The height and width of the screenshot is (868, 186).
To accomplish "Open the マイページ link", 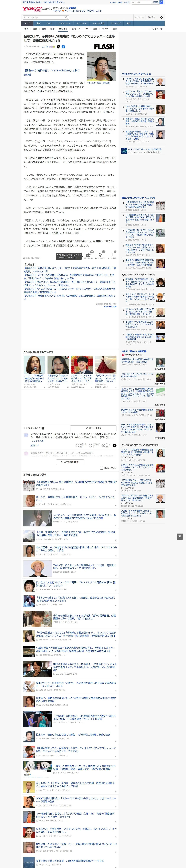I will point(139,17).
